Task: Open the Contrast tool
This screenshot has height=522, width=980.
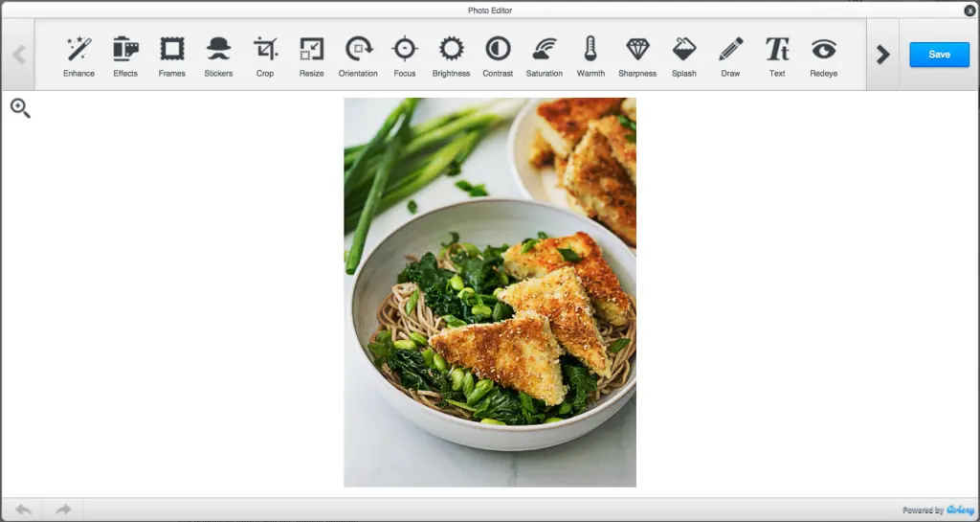Action: (x=498, y=57)
